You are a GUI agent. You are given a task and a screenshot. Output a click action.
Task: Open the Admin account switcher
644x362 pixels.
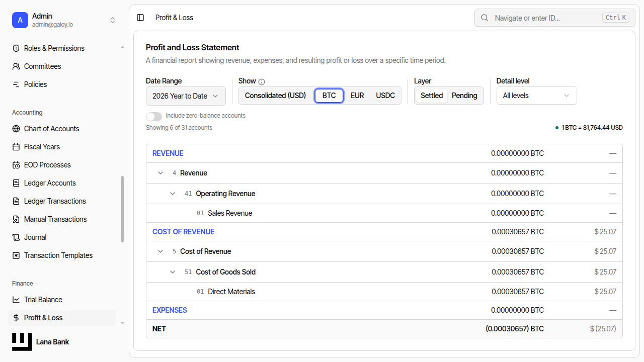[64, 20]
